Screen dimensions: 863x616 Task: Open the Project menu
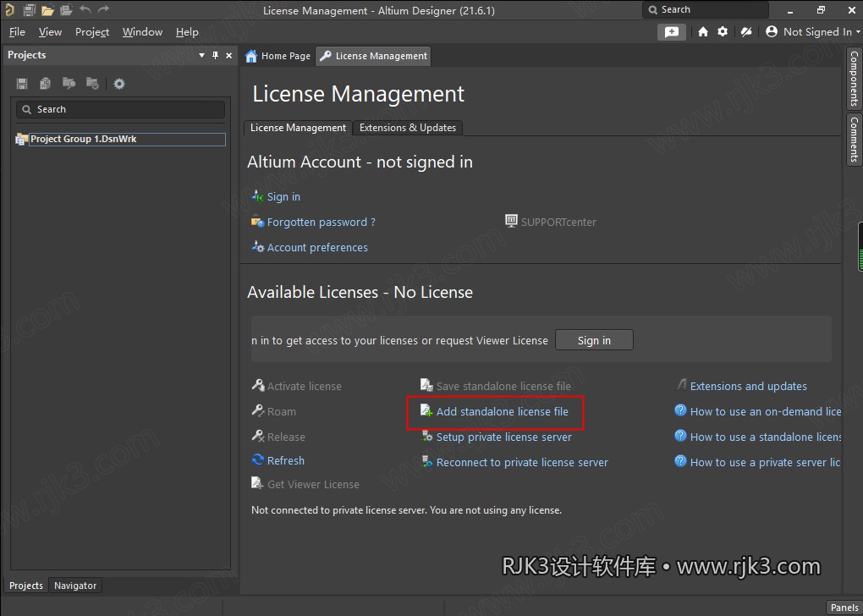92,32
